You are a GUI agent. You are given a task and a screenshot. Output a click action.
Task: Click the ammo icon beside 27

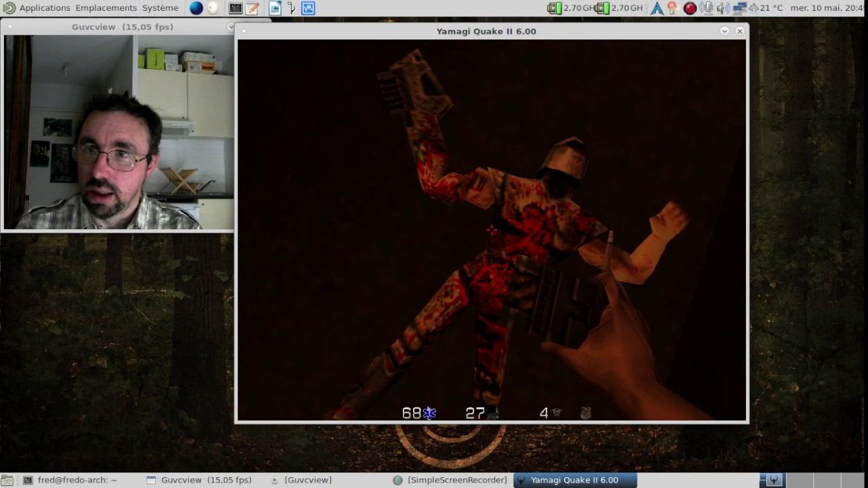tap(493, 413)
